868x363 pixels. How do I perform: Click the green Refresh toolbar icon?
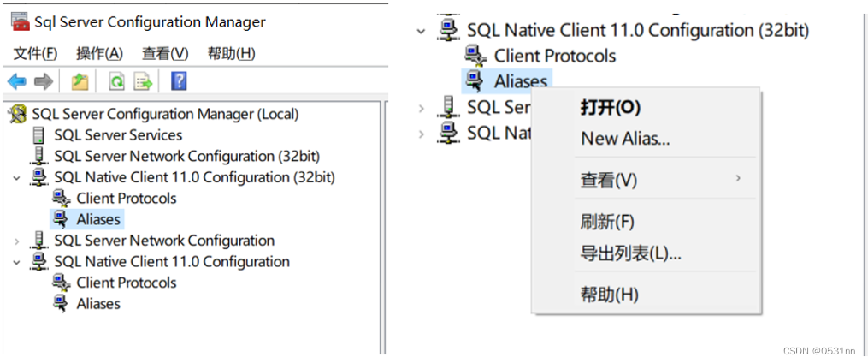click(x=117, y=82)
